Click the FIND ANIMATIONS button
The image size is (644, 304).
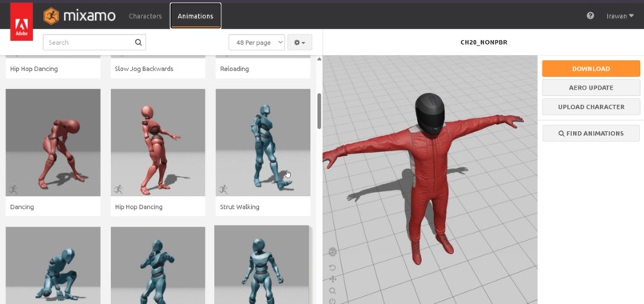pos(591,134)
